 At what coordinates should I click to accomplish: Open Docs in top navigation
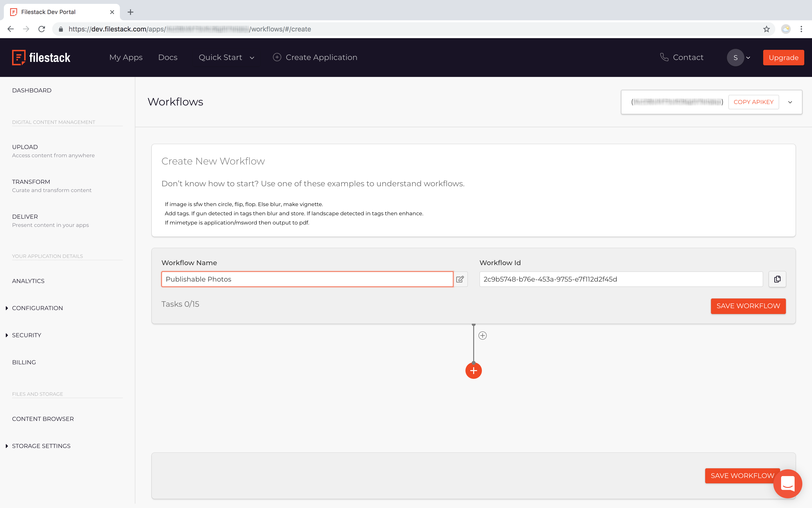(x=168, y=58)
